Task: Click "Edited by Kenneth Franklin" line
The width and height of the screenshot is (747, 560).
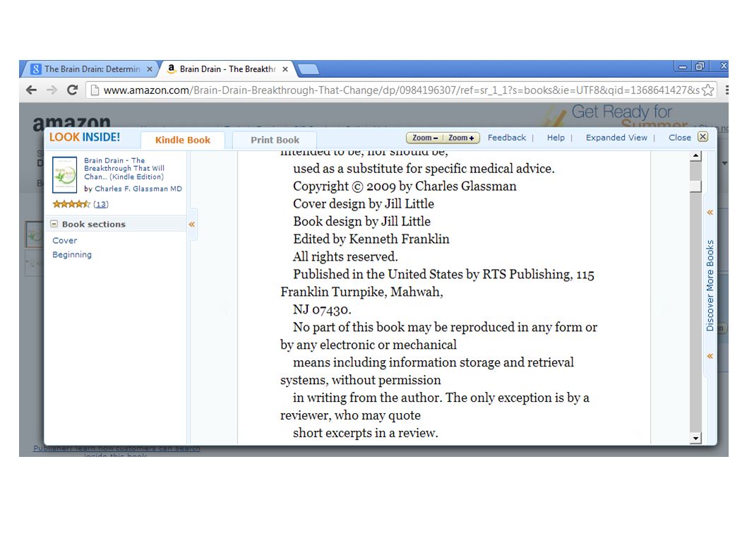Action: (x=371, y=239)
